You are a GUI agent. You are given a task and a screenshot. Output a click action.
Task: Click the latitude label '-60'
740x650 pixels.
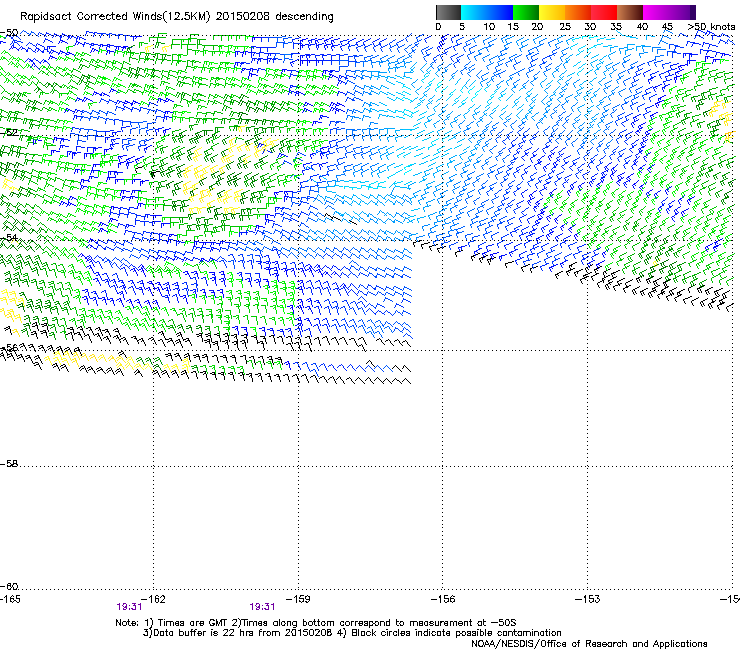coord(9,587)
